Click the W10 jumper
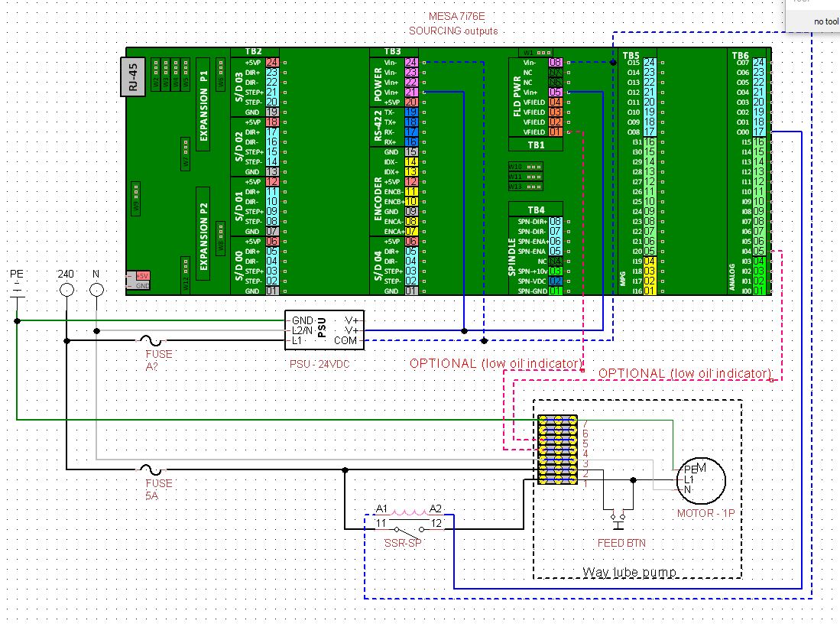Image resolution: width=840 pixels, height=627 pixels. pyautogui.click(x=525, y=167)
